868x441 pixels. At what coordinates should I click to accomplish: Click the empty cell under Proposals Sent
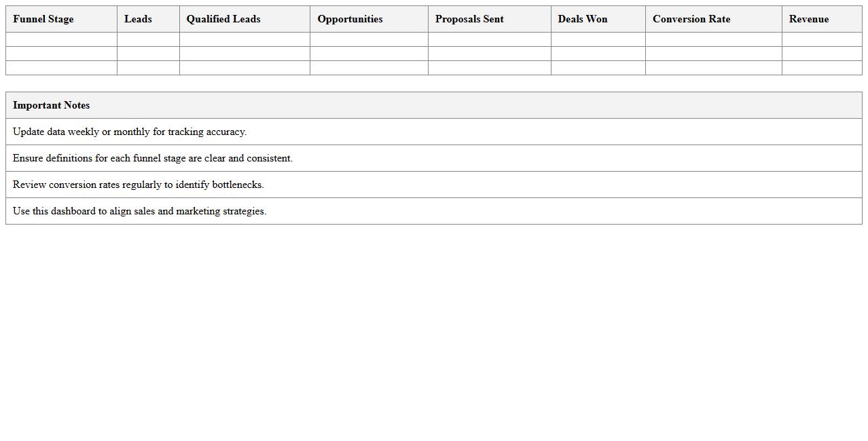(x=489, y=39)
